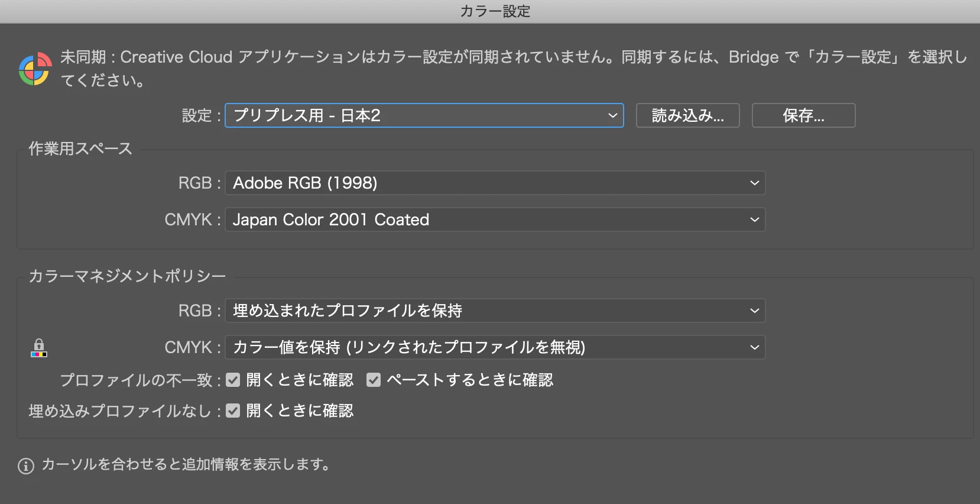The height and width of the screenshot is (504, 980).
Task: Click the CMYK lock icon
Action: click(x=38, y=348)
